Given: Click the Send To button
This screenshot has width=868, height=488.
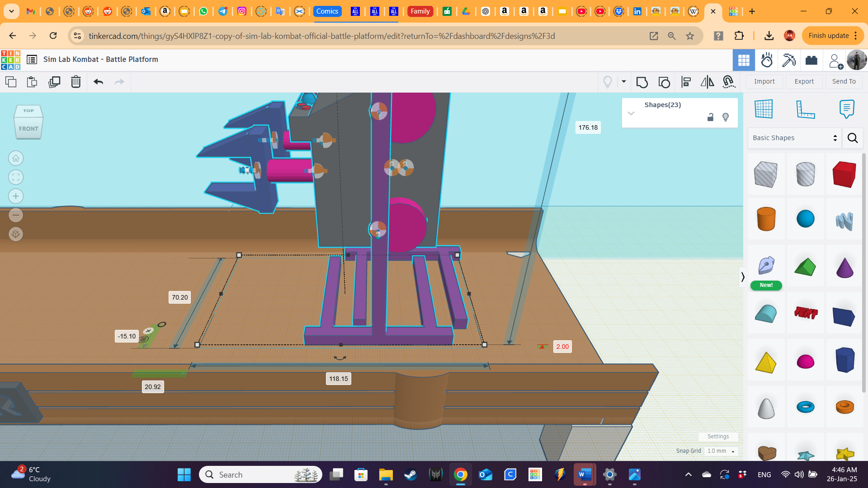Looking at the screenshot, I should pos(844,81).
